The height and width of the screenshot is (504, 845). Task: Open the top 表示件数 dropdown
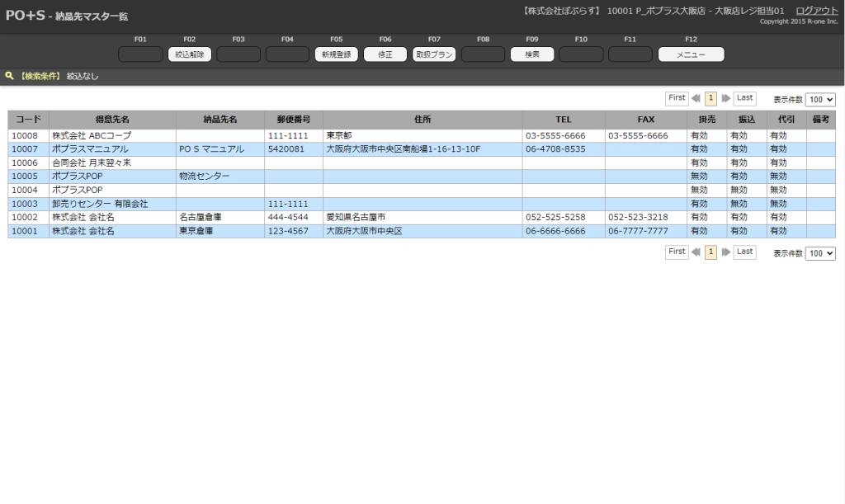point(819,99)
